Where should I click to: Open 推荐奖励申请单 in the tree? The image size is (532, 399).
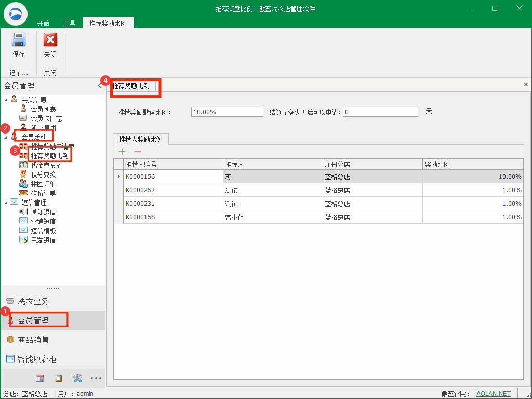[52, 147]
